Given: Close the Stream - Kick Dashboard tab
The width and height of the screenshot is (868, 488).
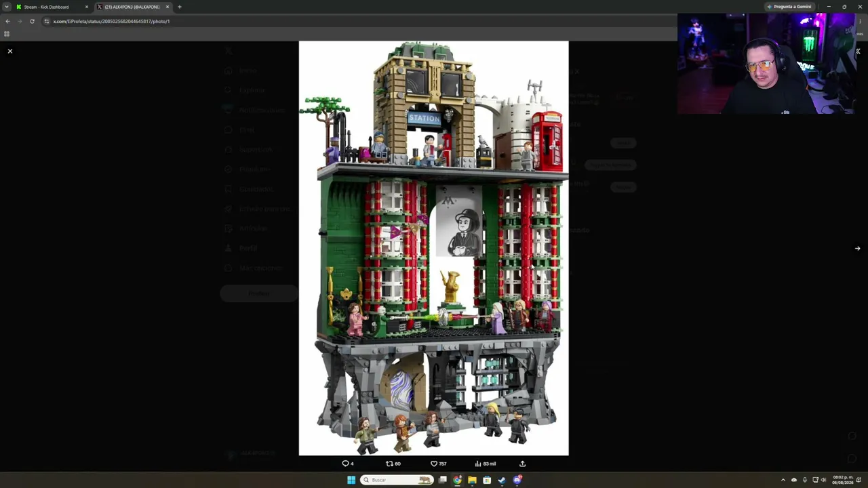Looking at the screenshot, I should (x=87, y=7).
